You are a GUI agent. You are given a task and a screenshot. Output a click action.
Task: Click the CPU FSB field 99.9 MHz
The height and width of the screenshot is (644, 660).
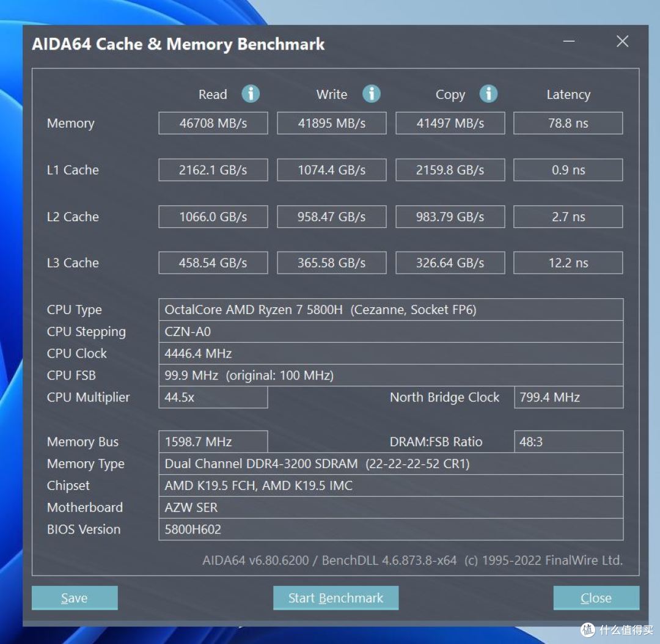point(391,375)
